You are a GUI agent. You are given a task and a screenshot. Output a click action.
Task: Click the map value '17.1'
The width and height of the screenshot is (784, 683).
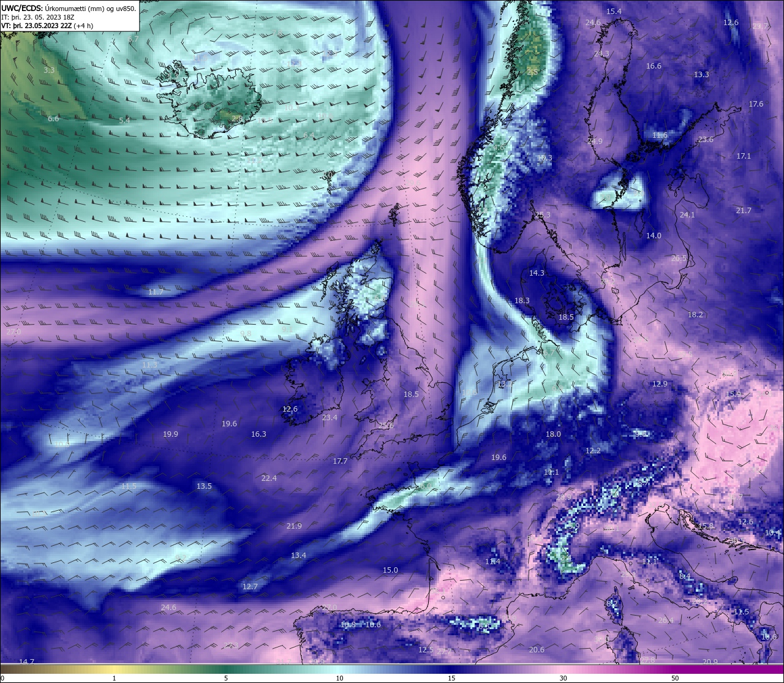[743, 156]
